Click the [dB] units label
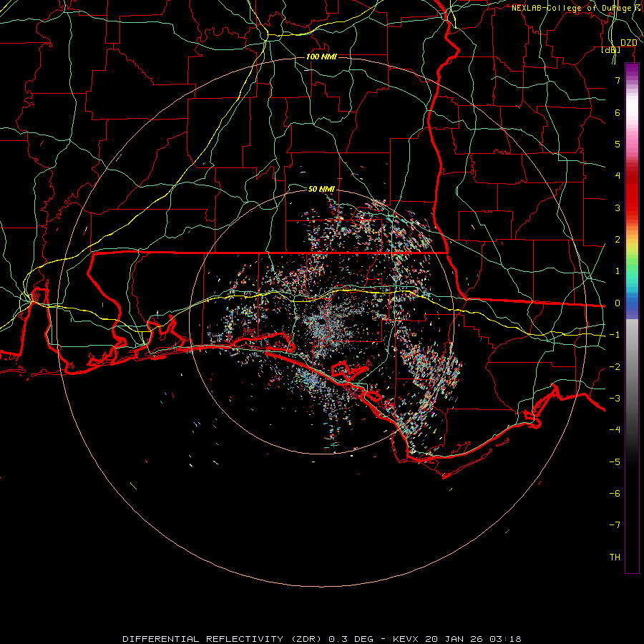 [611, 49]
